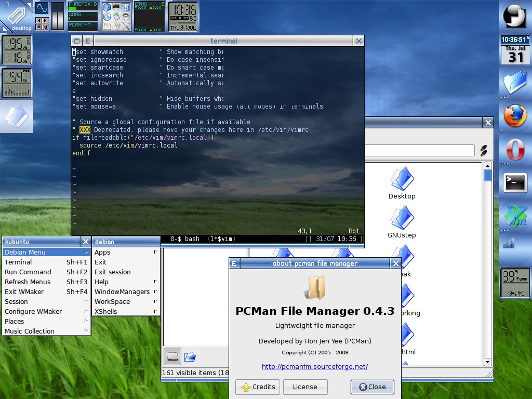Click the E button in terminal titlebar
Viewport: 532px width, 399px height.
pos(87,41)
